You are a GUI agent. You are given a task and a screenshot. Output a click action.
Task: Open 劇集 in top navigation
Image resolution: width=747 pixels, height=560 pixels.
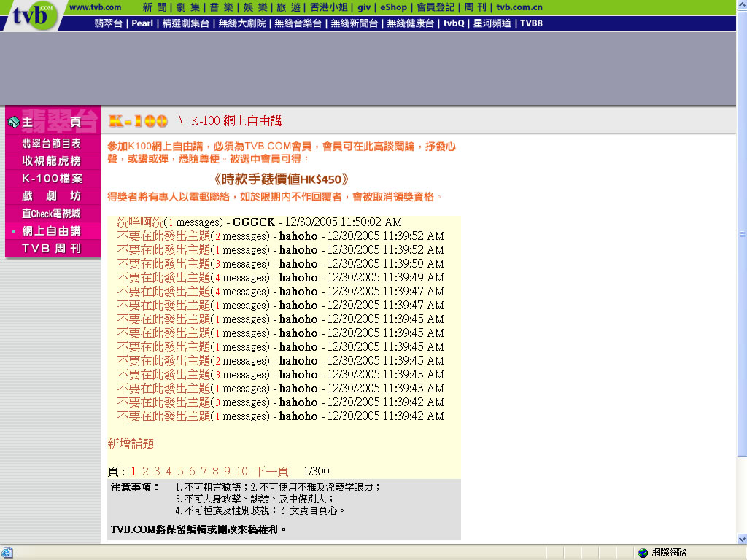click(x=187, y=7)
